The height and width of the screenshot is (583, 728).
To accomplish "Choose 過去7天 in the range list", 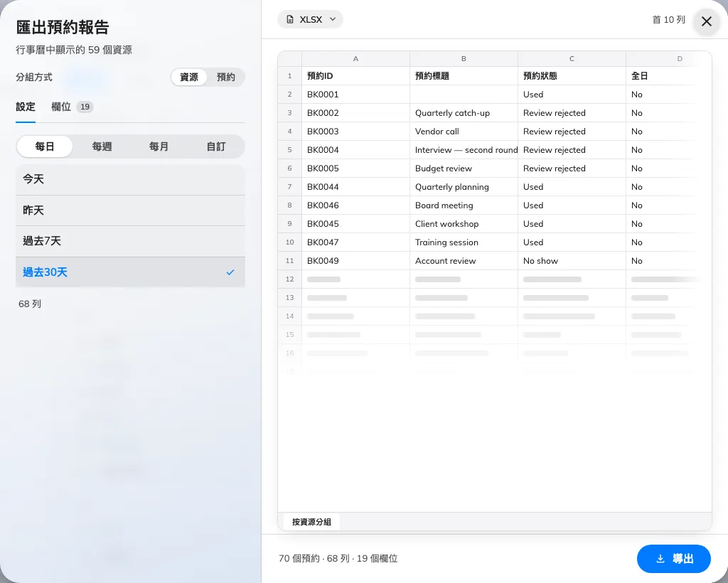I will [x=131, y=241].
